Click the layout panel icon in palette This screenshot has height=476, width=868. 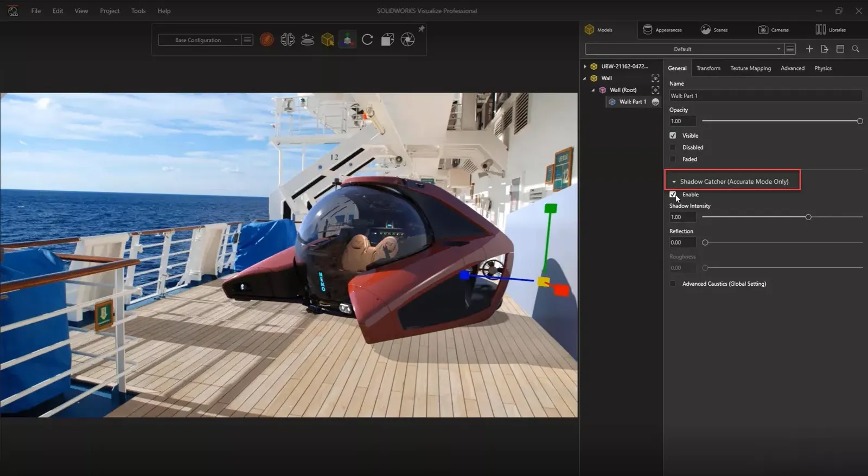[840, 49]
